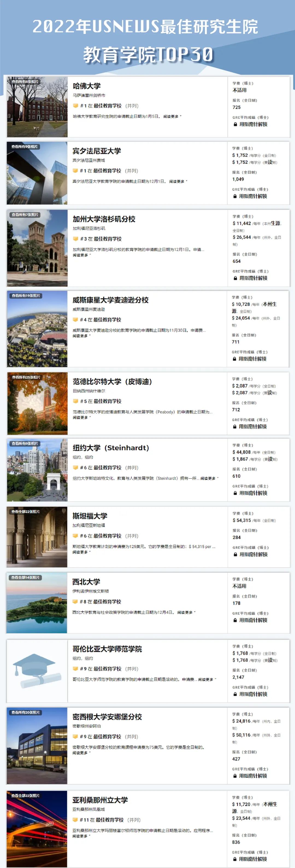Click the lock icon in the 西北大学 card
Viewport: 295px width, 868px height.
(235, 620)
